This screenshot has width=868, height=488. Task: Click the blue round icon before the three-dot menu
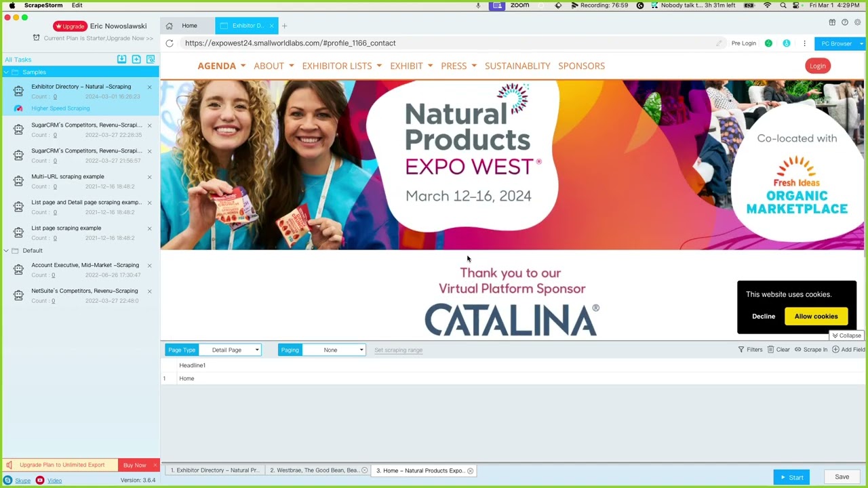[x=787, y=43]
